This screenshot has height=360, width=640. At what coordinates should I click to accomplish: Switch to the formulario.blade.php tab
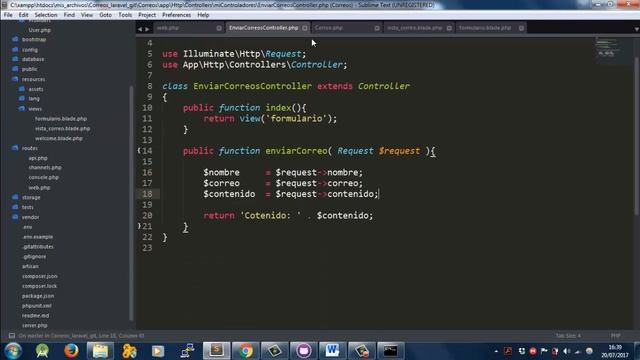(486, 28)
